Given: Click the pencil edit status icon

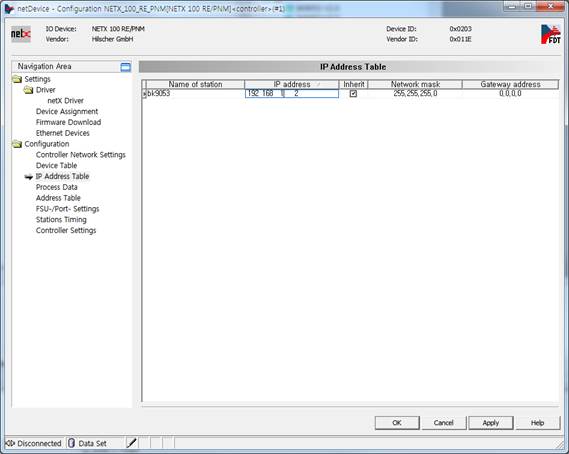Looking at the screenshot, I should tap(131, 443).
